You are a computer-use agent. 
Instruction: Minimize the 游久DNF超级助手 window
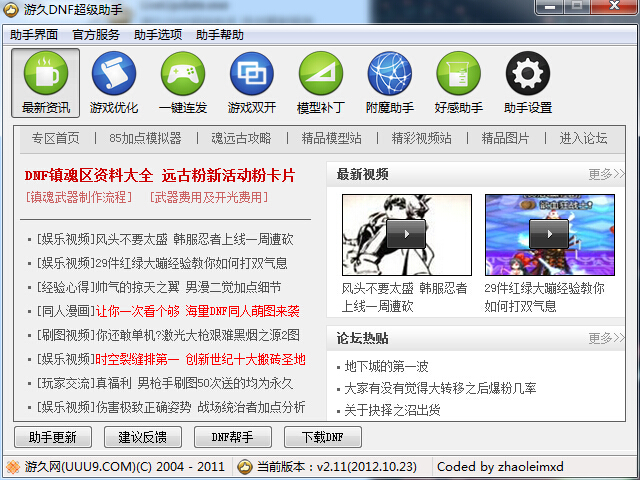549,7
